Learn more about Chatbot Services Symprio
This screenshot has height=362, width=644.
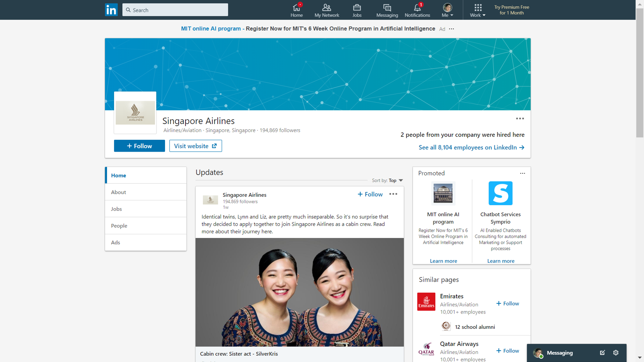pyautogui.click(x=501, y=261)
